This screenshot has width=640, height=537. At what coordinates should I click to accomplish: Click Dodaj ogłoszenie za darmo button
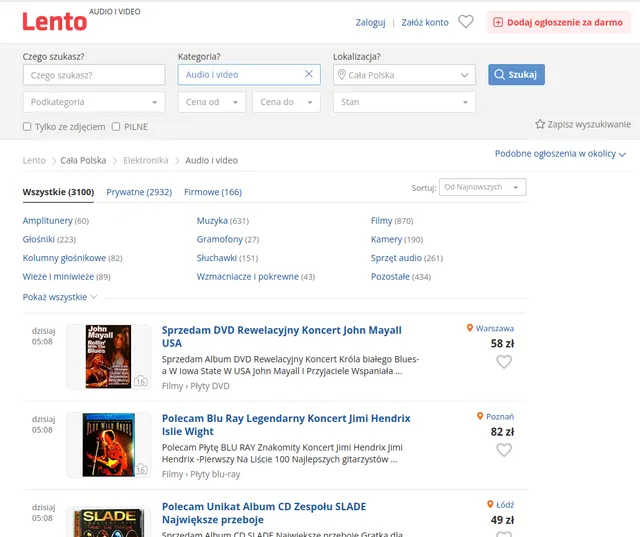click(559, 22)
